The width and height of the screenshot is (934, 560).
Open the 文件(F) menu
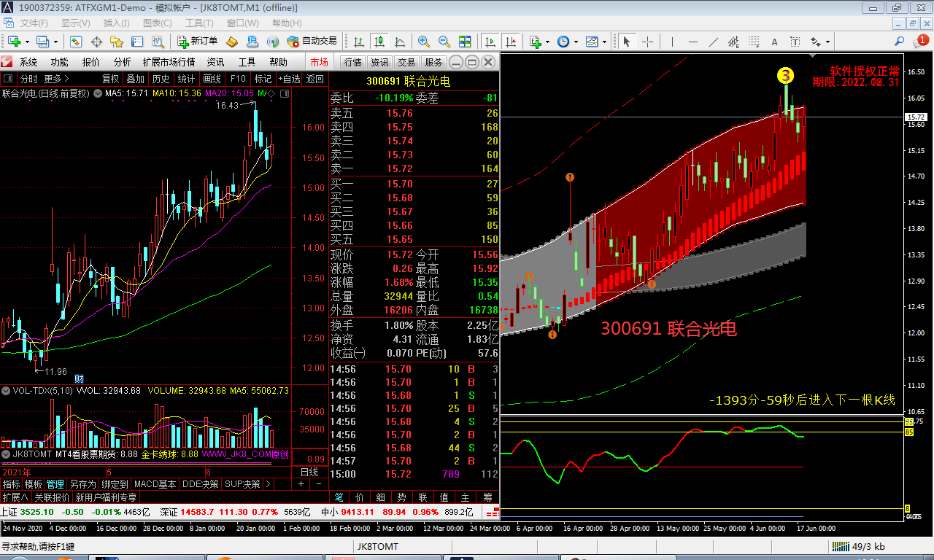click(x=34, y=23)
